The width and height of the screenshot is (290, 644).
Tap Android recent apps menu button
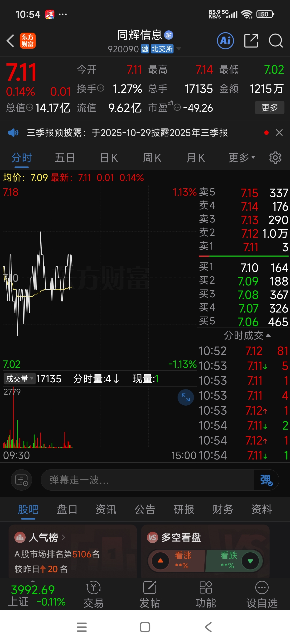coord(82,627)
